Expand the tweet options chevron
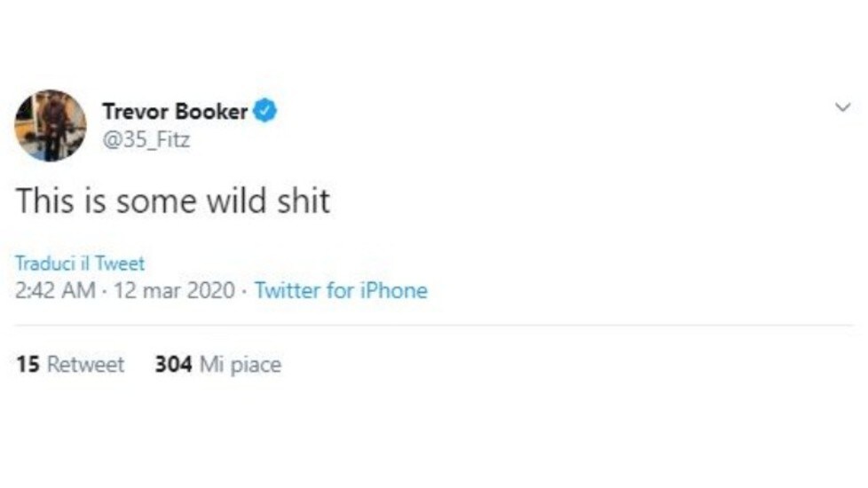The width and height of the screenshot is (868, 488). point(842,106)
